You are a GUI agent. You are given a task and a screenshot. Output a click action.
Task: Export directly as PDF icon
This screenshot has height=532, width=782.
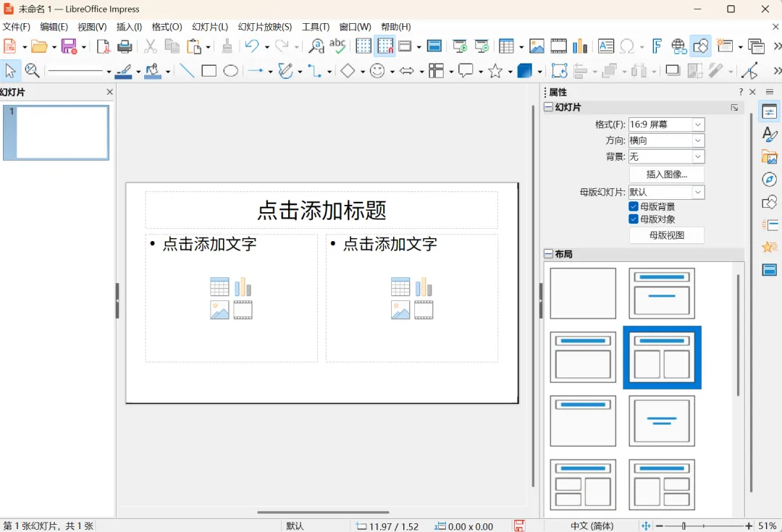coord(103,46)
